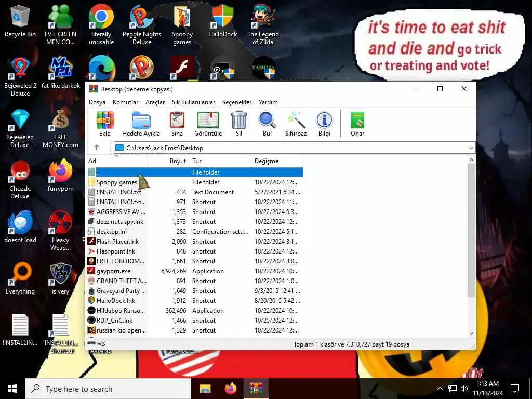The image size is (532, 399).
Task: Open the Komutlar menu
Action: 125,102
